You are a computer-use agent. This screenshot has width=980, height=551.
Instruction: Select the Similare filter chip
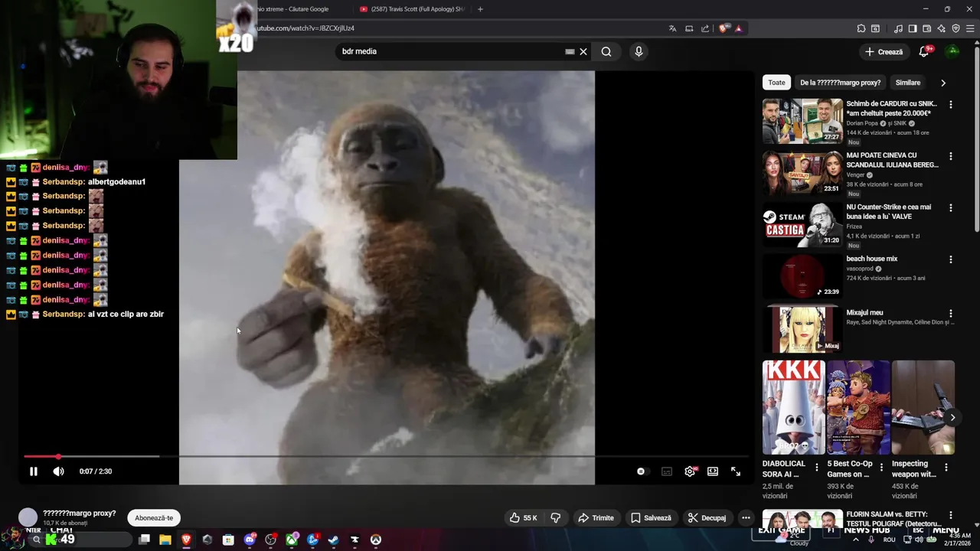tap(908, 83)
